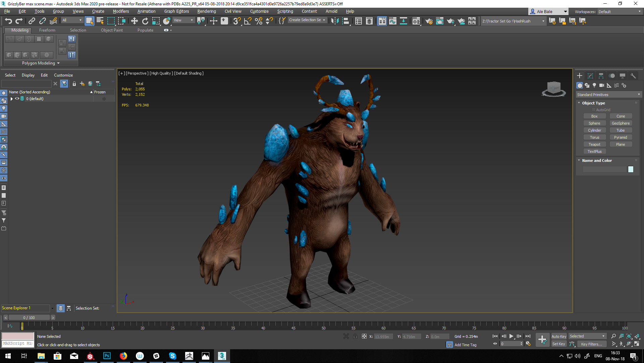The image size is (644, 363).
Task: Toggle the Selection Lock padlock in status bar
Action: (x=355, y=336)
